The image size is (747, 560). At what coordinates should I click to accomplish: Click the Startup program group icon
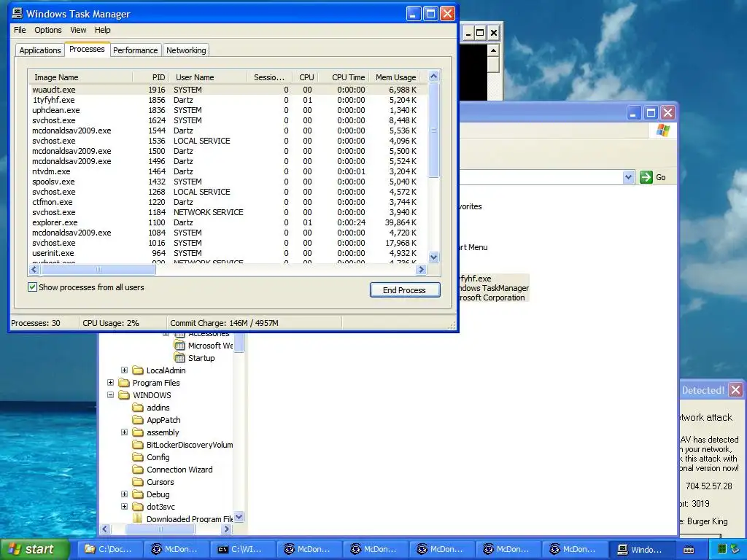point(179,357)
